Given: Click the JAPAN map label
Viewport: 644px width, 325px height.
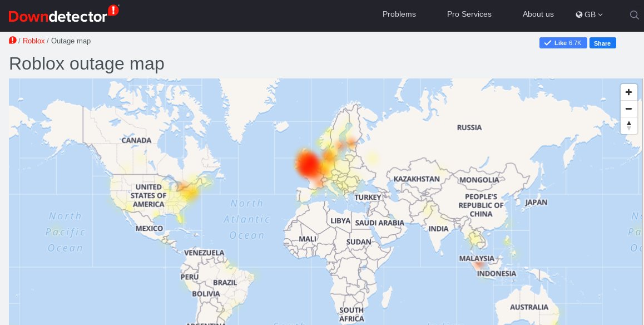Looking at the screenshot, I should 536,202.
